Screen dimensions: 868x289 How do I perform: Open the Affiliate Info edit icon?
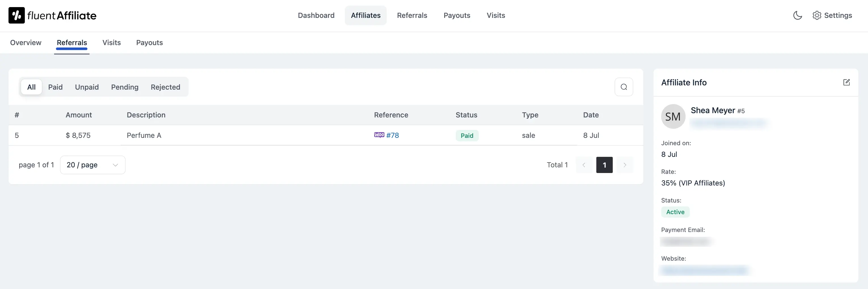click(847, 82)
